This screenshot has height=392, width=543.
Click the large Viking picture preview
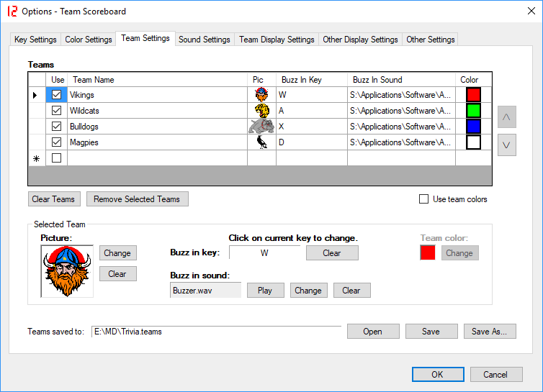[x=67, y=271]
